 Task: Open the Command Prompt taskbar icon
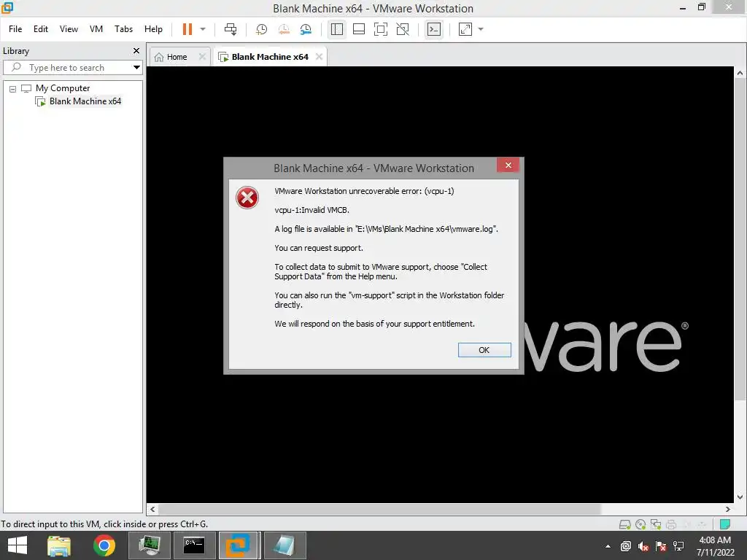coord(194,545)
